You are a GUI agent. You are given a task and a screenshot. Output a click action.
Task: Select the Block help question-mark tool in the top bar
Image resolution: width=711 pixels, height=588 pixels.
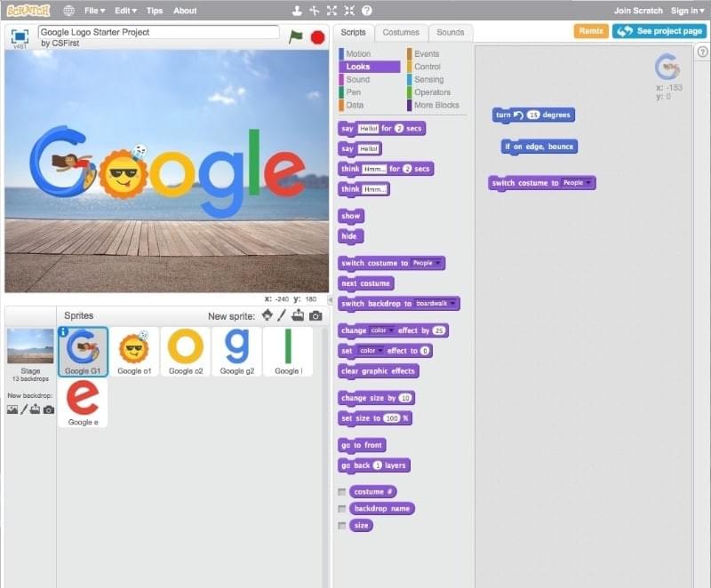(367, 11)
